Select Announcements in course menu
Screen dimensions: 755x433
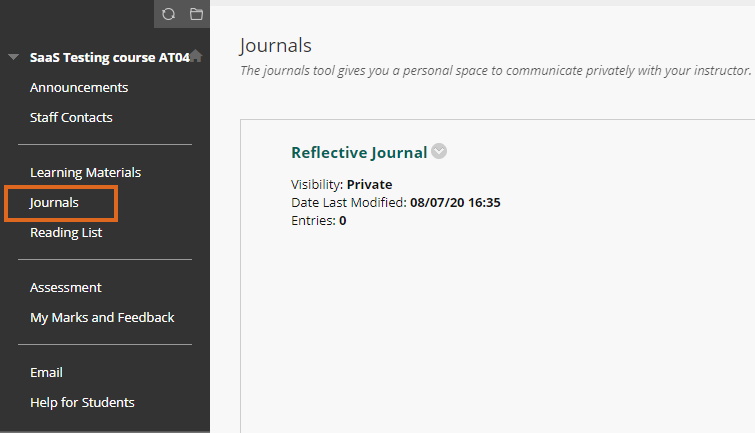click(x=79, y=88)
